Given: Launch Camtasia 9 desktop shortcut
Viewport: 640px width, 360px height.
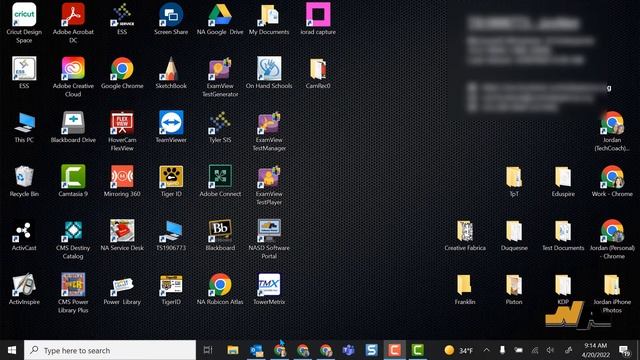Looking at the screenshot, I should (x=73, y=181).
